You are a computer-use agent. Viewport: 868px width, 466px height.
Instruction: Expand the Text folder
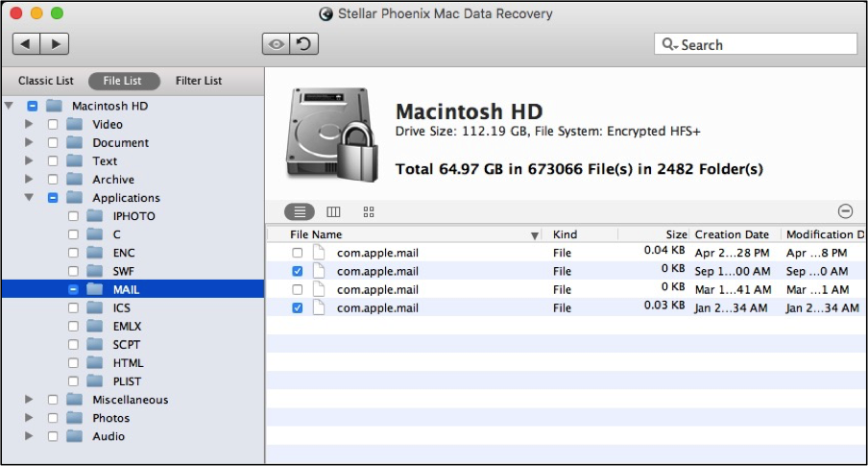click(x=29, y=160)
